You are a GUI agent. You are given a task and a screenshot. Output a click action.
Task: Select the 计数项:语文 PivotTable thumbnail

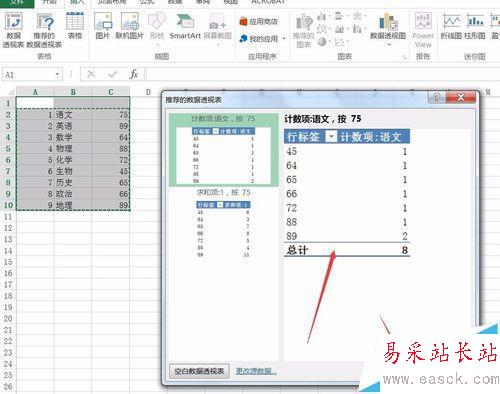pyautogui.click(x=224, y=150)
